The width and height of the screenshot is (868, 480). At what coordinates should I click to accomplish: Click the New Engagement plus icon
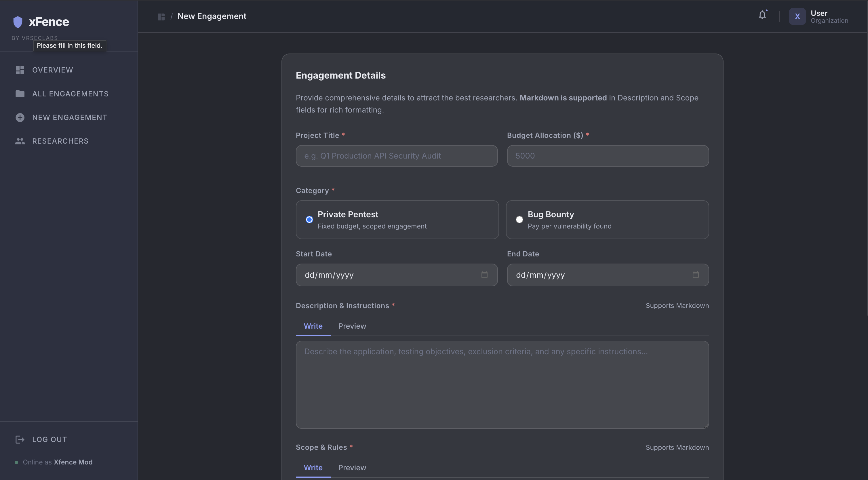click(20, 118)
